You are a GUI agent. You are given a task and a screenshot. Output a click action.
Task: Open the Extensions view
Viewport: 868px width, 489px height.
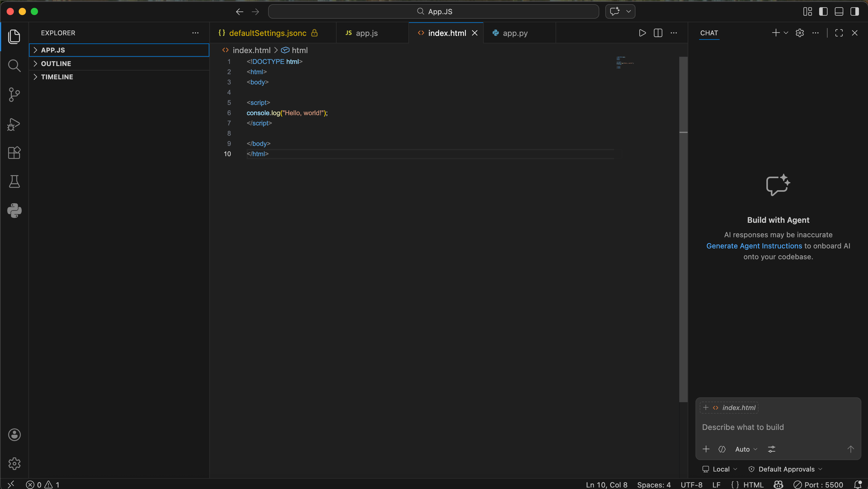tap(14, 153)
